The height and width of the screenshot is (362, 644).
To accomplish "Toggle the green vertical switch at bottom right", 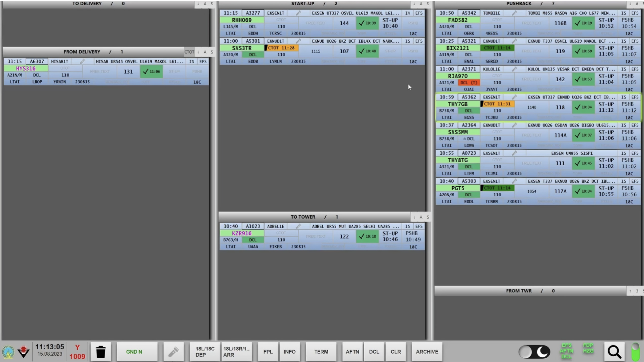I will point(635,352).
